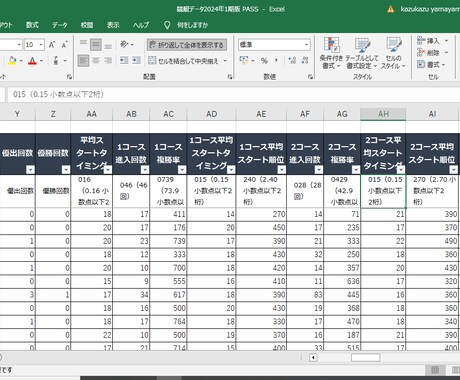Viewport: 460px width, 380px height.
Task: Open the 標準 number format dropdown
Action: pyautogui.click(x=306, y=45)
